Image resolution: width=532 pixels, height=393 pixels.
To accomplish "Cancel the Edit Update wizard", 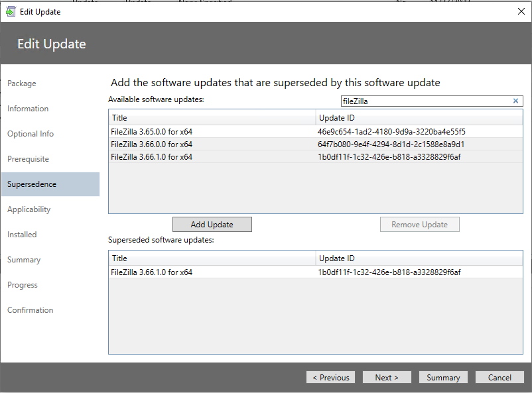I will [x=499, y=377].
